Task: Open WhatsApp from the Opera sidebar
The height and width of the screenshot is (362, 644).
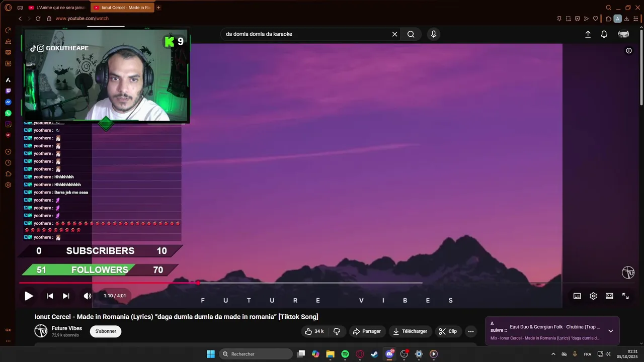Action: [8, 113]
